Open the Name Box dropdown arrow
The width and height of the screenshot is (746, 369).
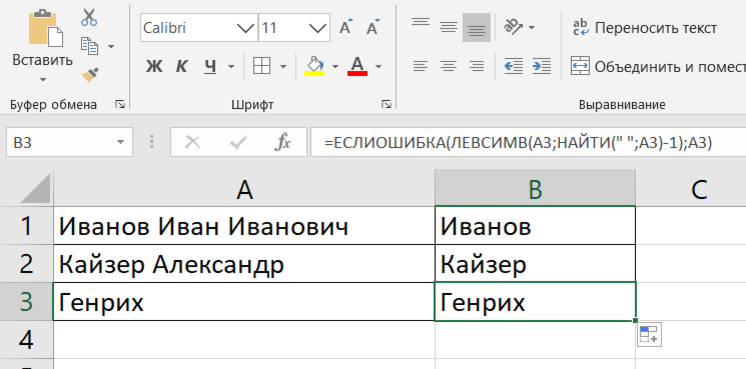click(120, 142)
